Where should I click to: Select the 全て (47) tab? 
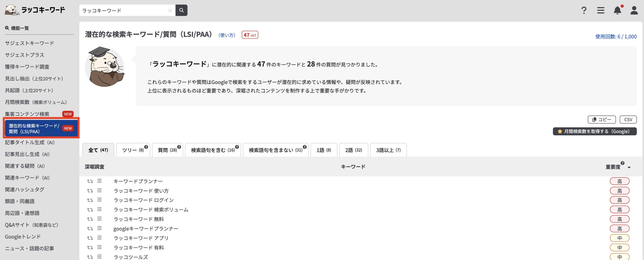(x=98, y=150)
